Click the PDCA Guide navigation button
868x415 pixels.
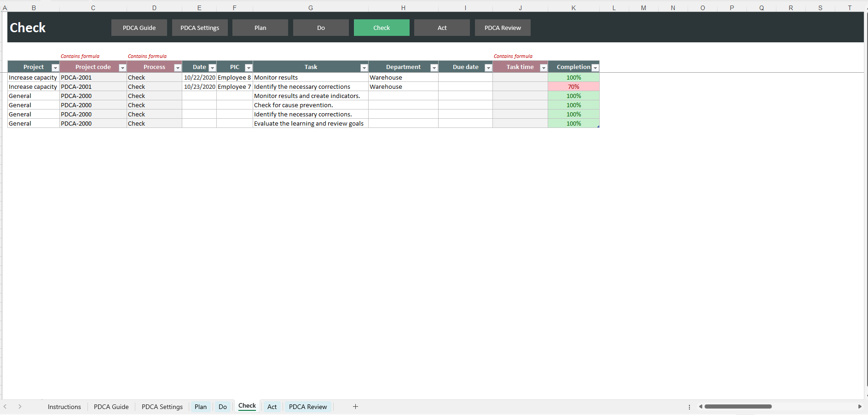139,28
